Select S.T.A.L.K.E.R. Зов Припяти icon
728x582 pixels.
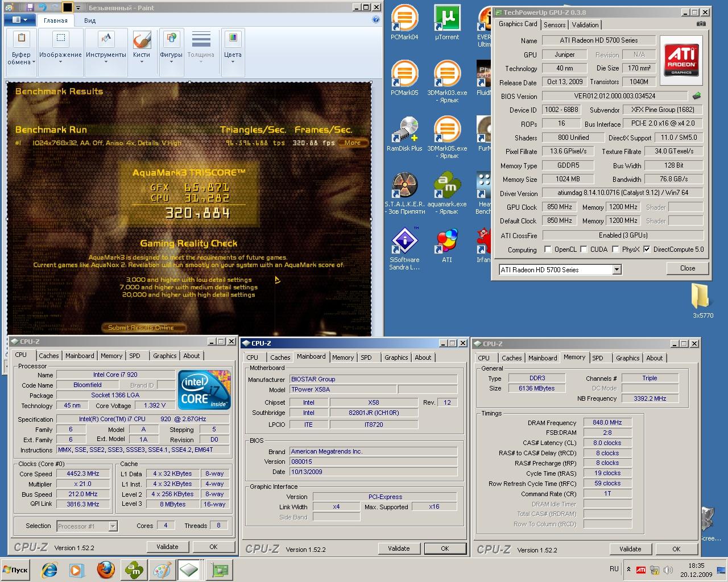coord(404,193)
